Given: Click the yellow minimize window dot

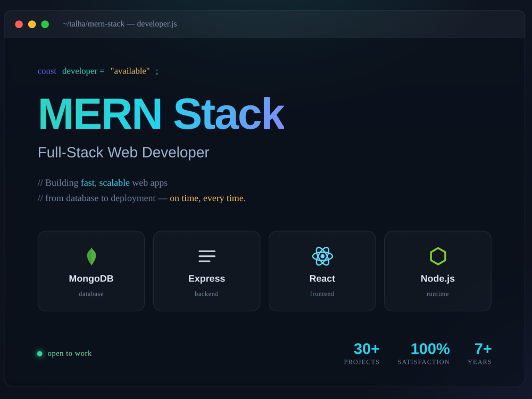Looking at the screenshot, I should [32, 24].
